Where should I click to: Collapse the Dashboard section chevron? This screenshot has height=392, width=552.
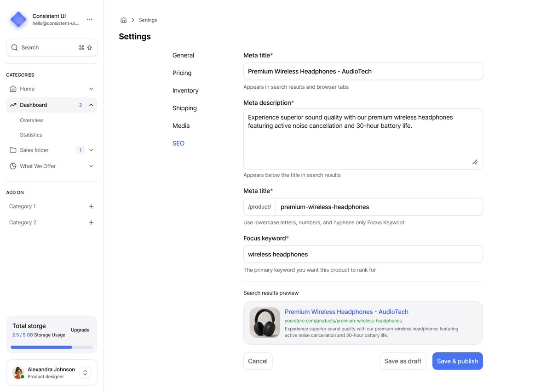coord(91,105)
